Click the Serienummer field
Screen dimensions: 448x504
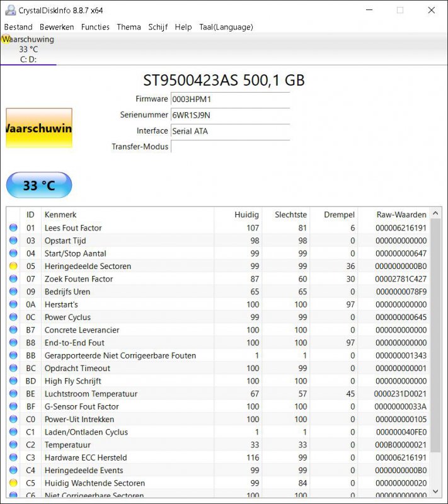(x=230, y=115)
